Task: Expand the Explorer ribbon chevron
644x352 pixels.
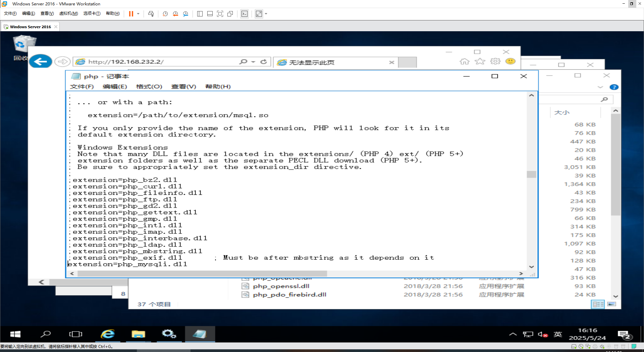Action: (x=600, y=87)
